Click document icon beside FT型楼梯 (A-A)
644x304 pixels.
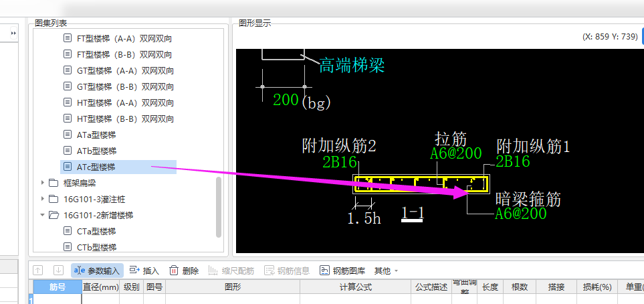click(x=67, y=38)
